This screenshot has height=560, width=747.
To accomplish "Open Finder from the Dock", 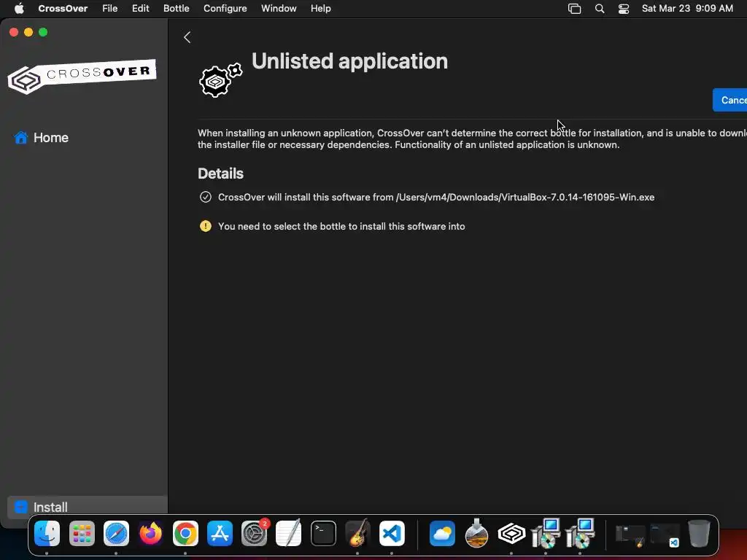I will tap(47, 533).
